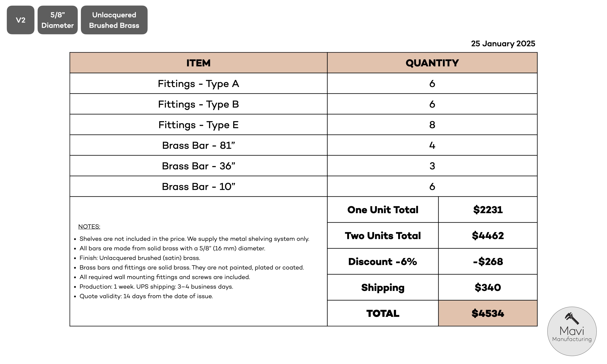Click the 25 January 2025 date
The height and width of the screenshot is (364, 607).
503,44
